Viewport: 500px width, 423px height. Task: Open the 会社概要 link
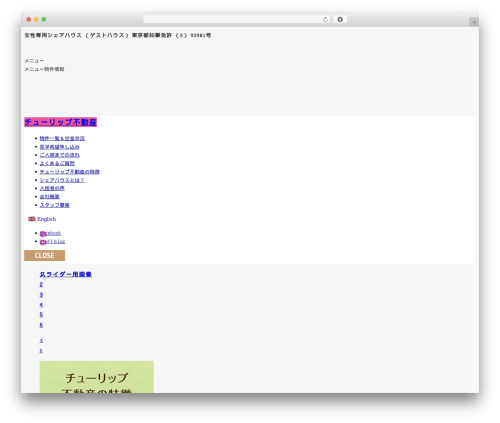click(x=49, y=197)
